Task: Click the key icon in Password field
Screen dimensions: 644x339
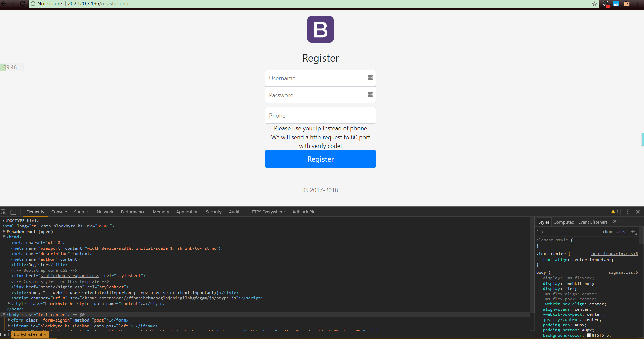Action: click(370, 95)
